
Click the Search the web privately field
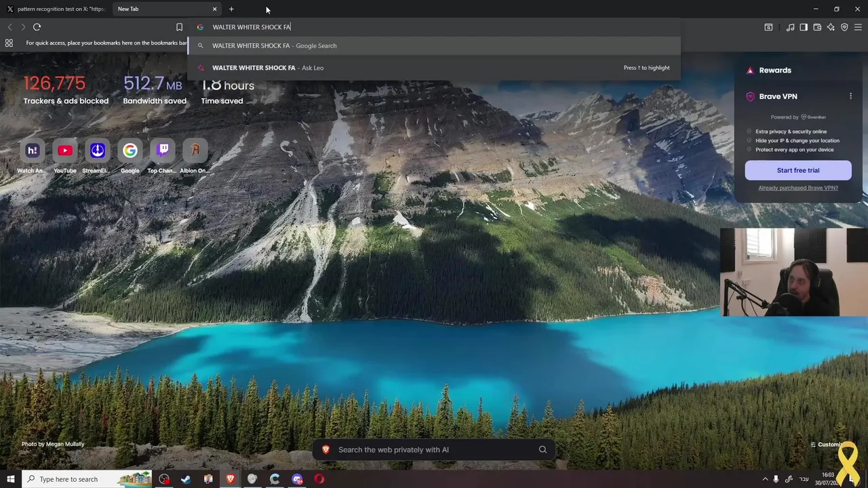tap(434, 449)
